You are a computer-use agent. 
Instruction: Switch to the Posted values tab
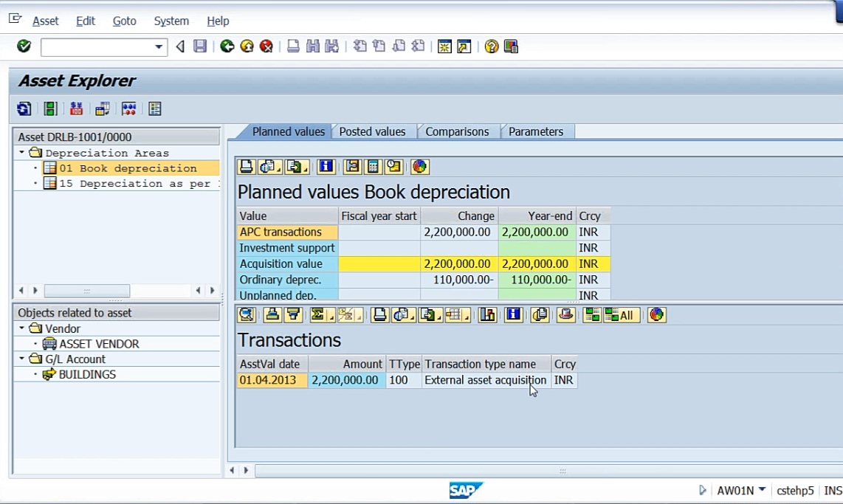(x=372, y=131)
